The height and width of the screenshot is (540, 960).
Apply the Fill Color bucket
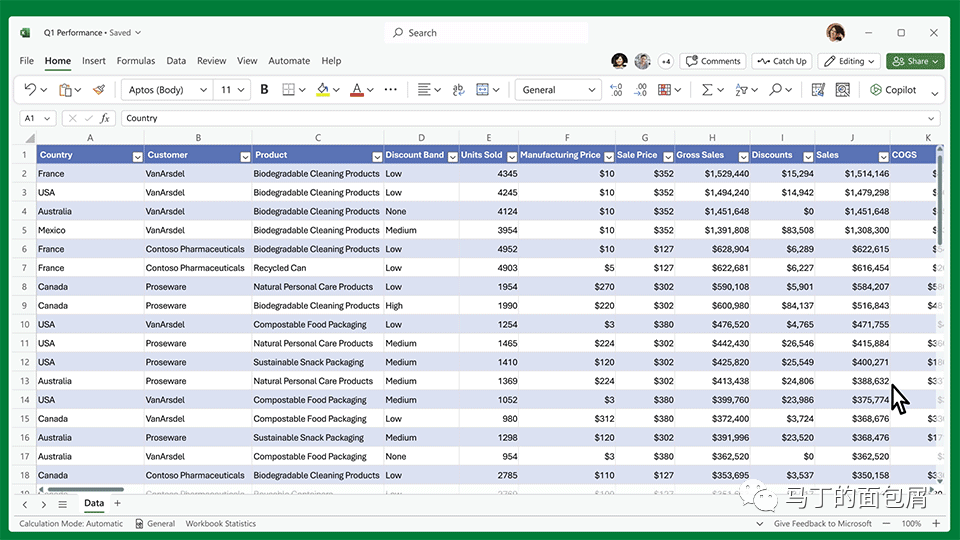point(323,90)
